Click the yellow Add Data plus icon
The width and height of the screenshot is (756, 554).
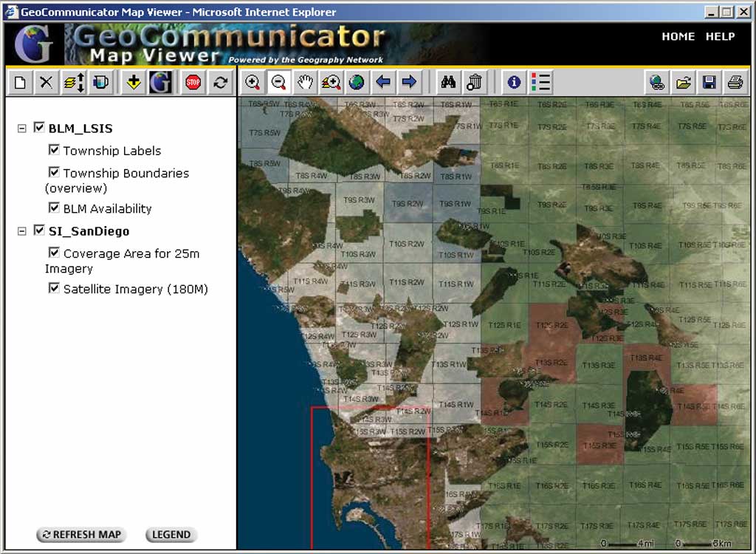pyautogui.click(x=134, y=83)
